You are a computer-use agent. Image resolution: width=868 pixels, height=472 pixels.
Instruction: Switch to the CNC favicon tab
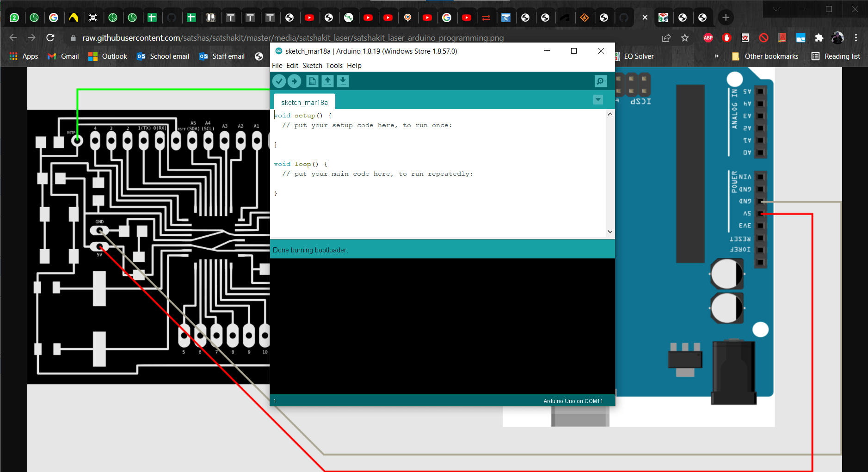[x=349, y=18]
